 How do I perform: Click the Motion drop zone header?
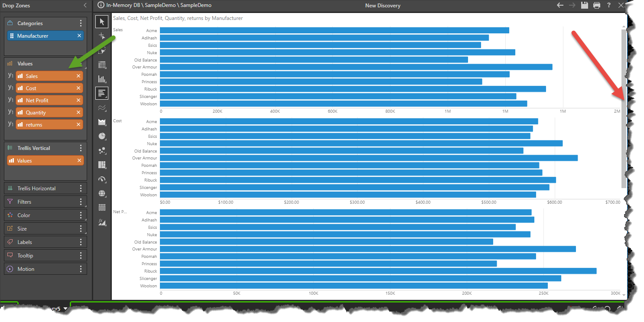coord(45,269)
